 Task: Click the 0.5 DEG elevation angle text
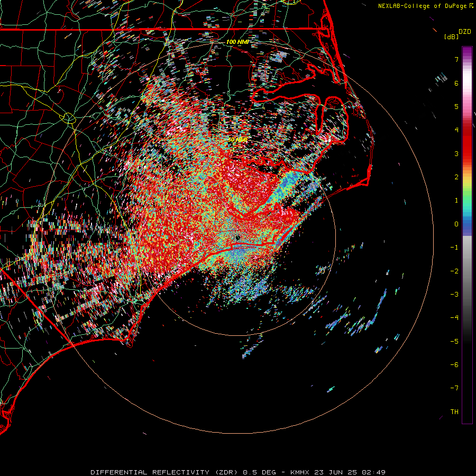[260, 472]
